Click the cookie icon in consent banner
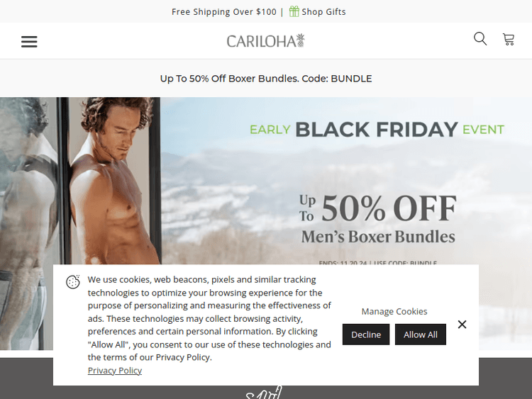The height and width of the screenshot is (399, 532). (73, 281)
